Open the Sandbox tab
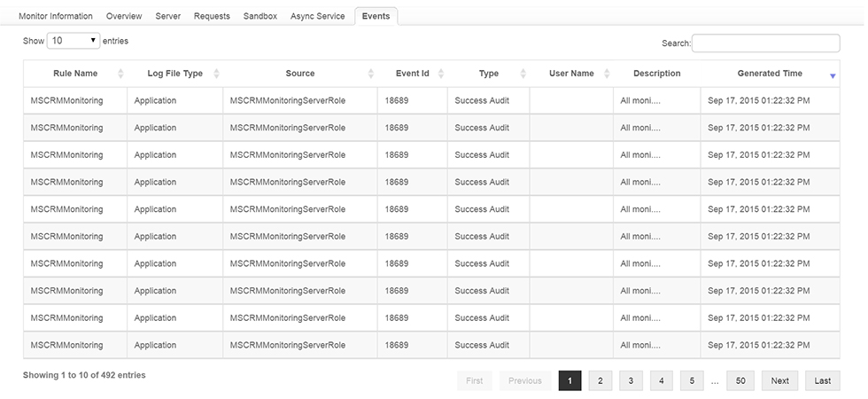Screen dimensions: 868x399 click(x=260, y=16)
